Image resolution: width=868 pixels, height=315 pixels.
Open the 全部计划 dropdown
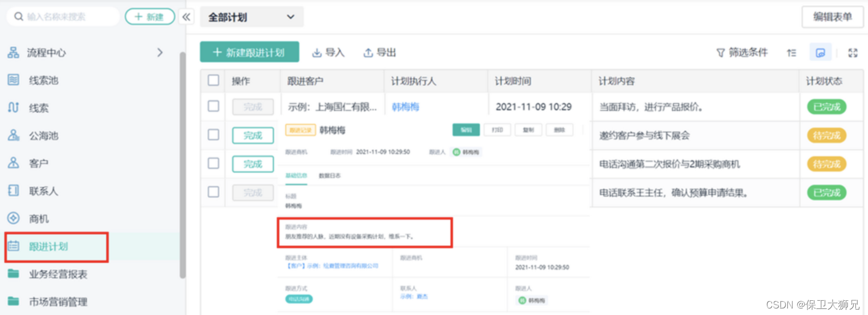click(251, 17)
